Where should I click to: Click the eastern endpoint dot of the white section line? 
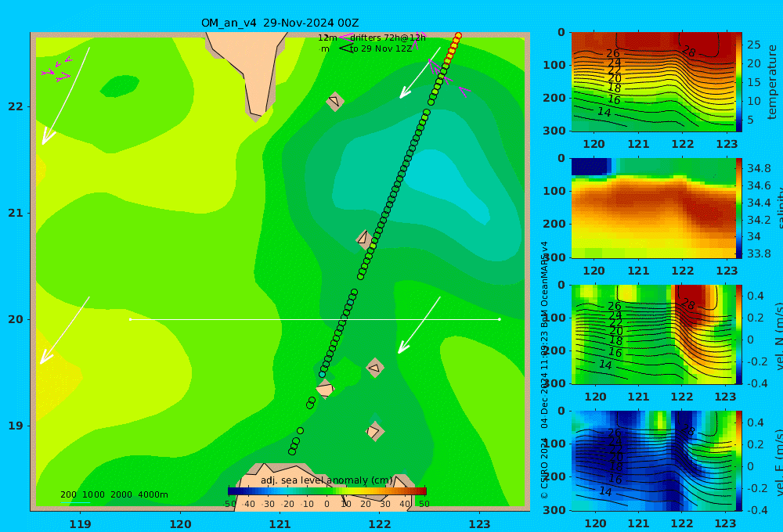pyautogui.click(x=500, y=319)
